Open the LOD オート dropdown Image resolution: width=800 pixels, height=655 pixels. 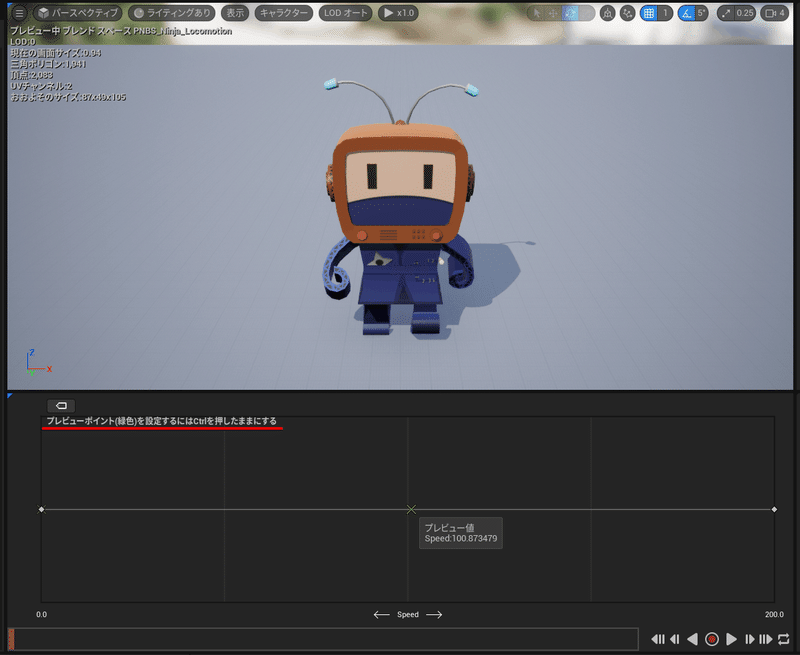click(x=344, y=13)
